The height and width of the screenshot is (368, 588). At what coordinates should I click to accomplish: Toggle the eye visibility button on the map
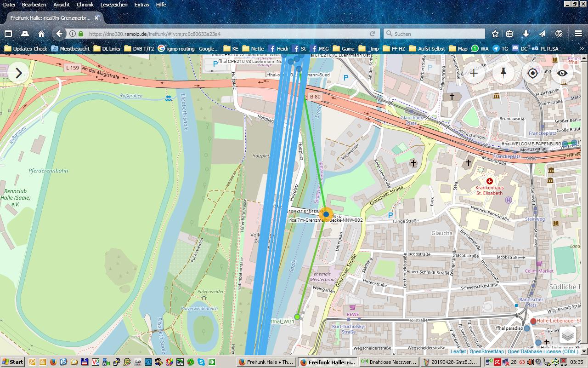[x=562, y=73]
